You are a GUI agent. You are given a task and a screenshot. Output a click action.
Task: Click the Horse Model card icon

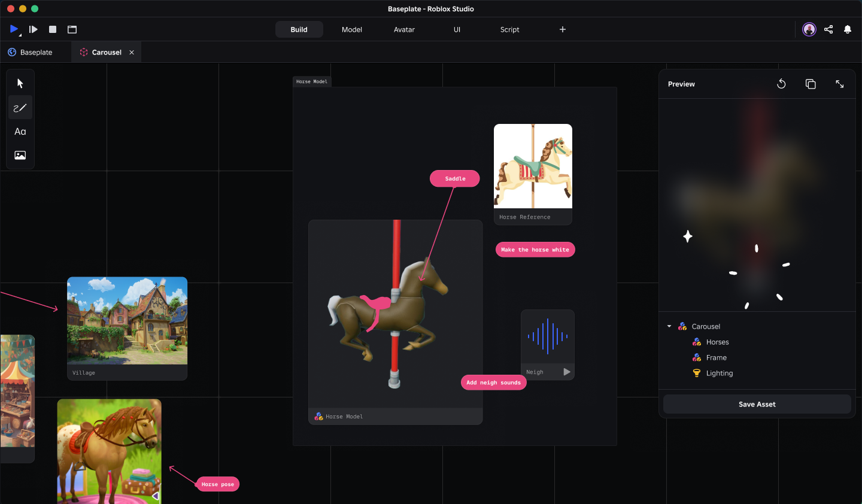pyautogui.click(x=318, y=416)
